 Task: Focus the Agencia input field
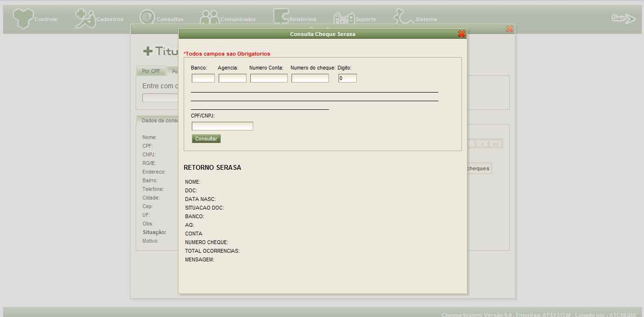[x=233, y=78]
